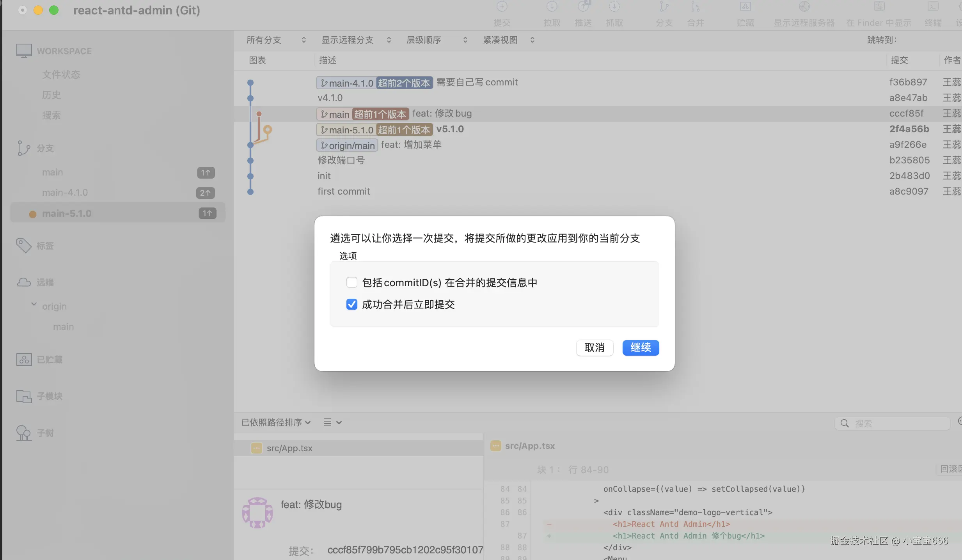Select the first commit row
Viewport: 962px width, 560px height.
pyautogui.click(x=598, y=191)
